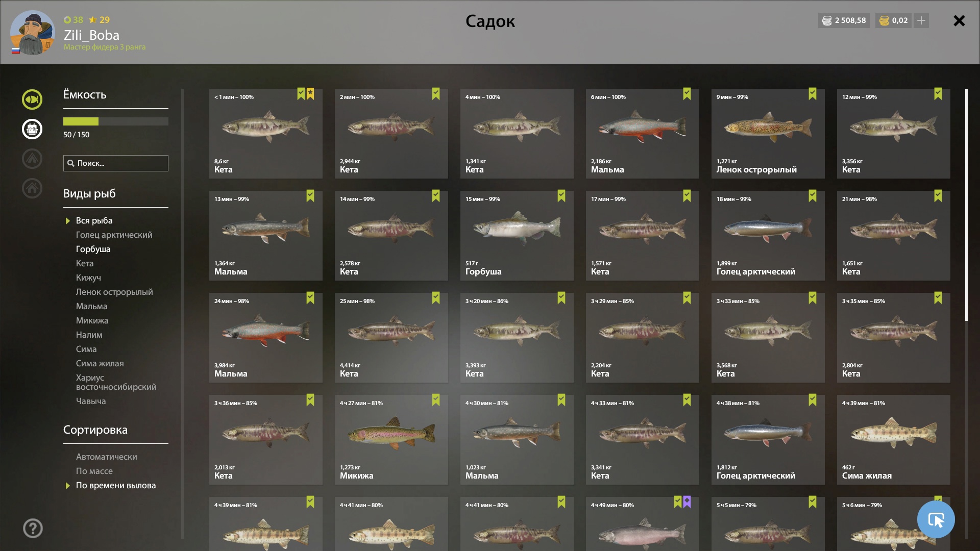Add premium coins with the plus icon
The height and width of the screenshot is (551, 980).
pos(921,20)
